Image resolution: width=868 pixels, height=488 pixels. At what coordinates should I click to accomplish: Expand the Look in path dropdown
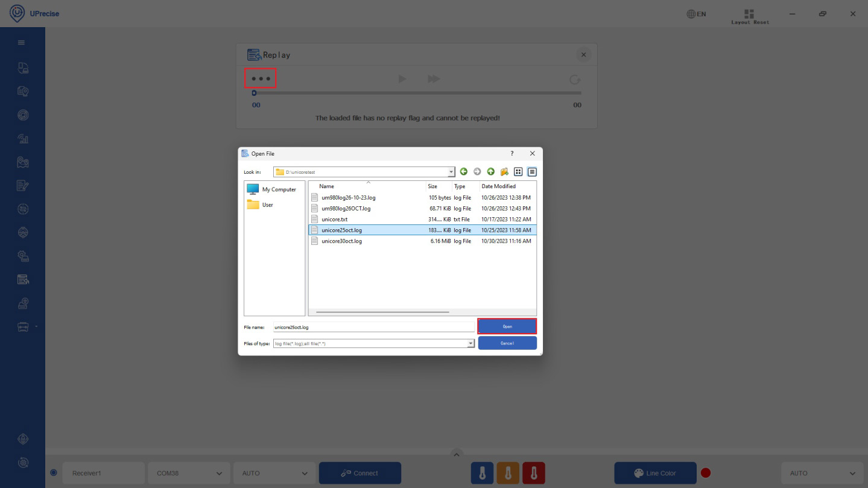[451, 172]
